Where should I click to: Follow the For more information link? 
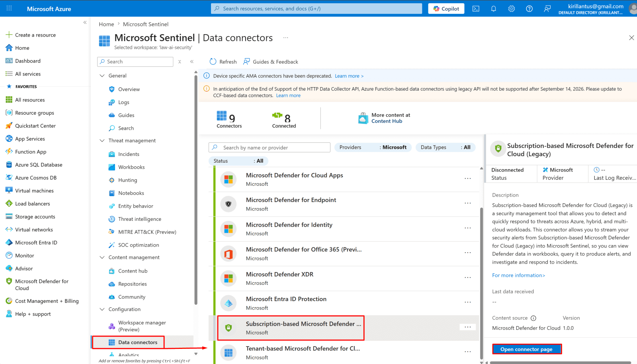click(518, 275)
